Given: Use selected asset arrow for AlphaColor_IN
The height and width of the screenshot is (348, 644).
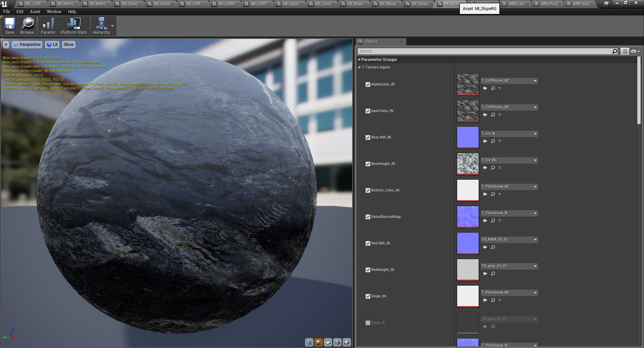Looking at the screenshot, I should pos(485,88).
